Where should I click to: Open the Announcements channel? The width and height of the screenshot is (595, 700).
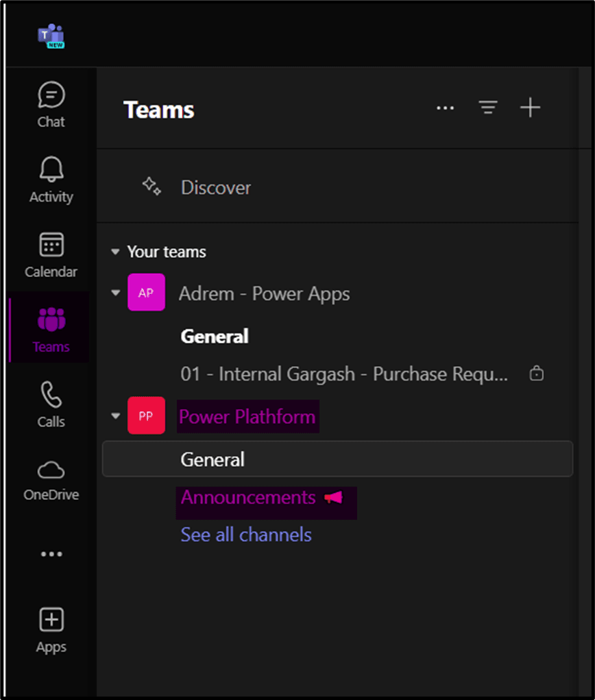pos(248,498)
